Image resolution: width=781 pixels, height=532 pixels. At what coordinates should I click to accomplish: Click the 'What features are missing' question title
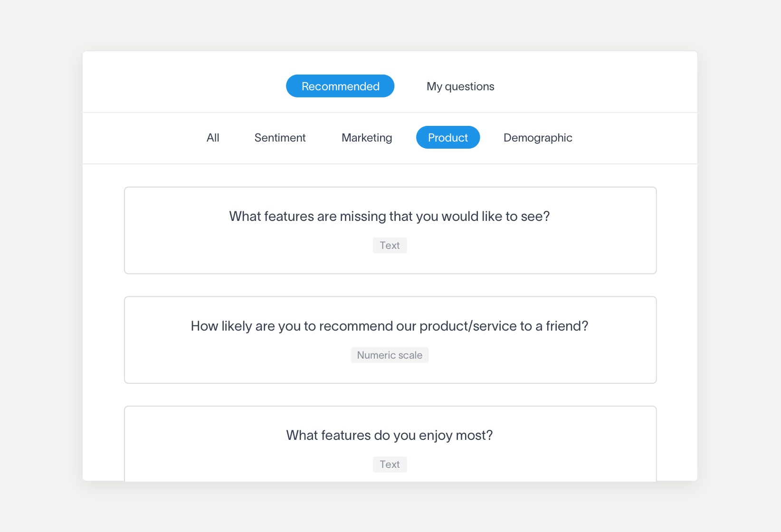[390, 217]
